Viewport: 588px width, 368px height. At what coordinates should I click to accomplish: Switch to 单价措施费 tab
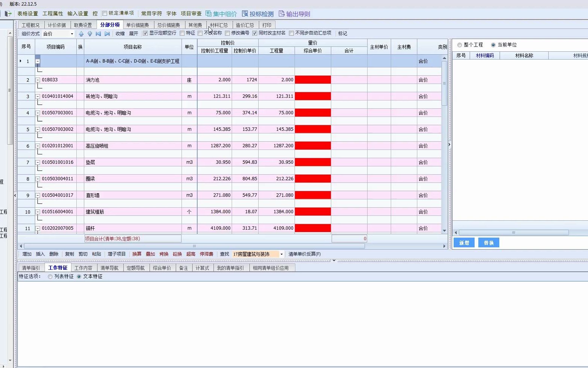pos(138,25)
